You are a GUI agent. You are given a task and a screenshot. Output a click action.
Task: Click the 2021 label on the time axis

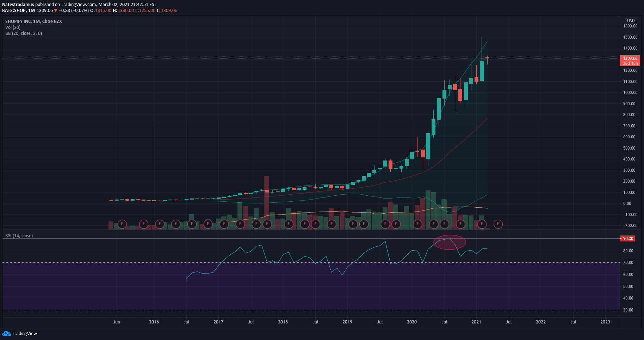[476, 322]
